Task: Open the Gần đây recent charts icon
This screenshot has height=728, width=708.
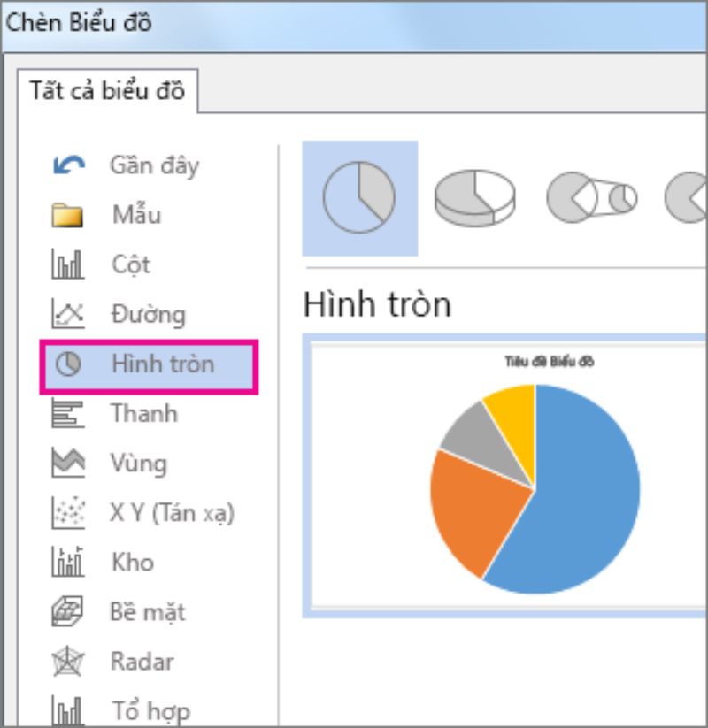Action: tap(69, 165)
